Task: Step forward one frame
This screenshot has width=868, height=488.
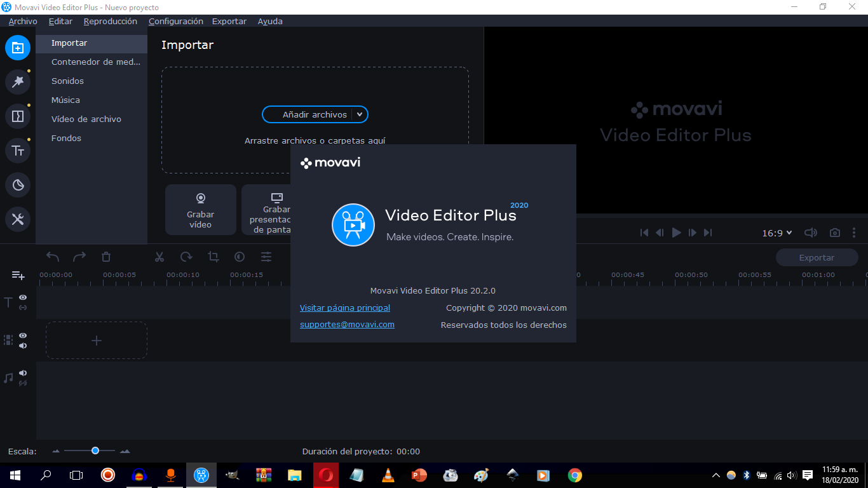Action: pos(693,233)
